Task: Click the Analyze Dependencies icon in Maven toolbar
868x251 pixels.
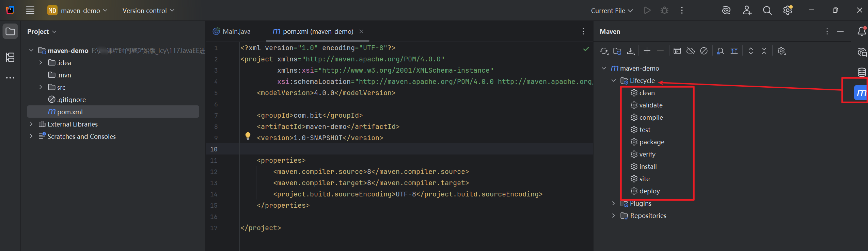Action: (721, 51)
